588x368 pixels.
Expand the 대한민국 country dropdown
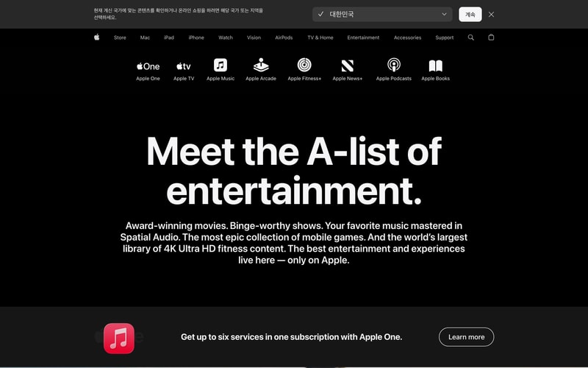tap(382, 14)
